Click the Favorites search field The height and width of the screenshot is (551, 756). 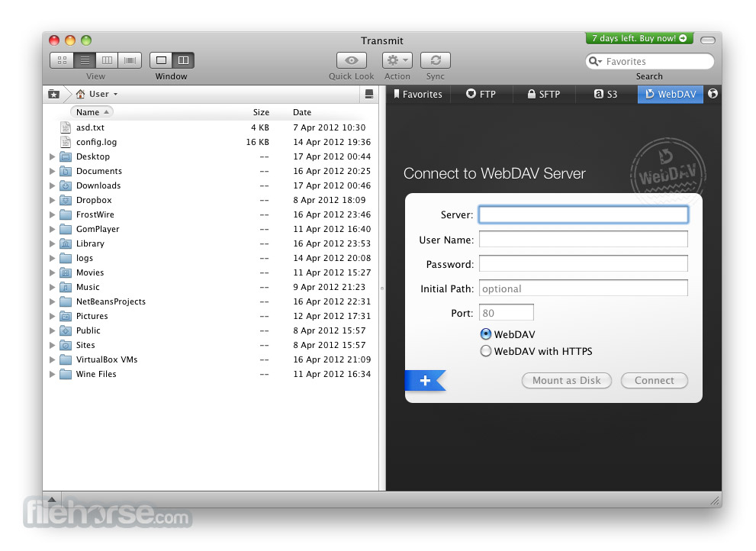coord(650,61)
